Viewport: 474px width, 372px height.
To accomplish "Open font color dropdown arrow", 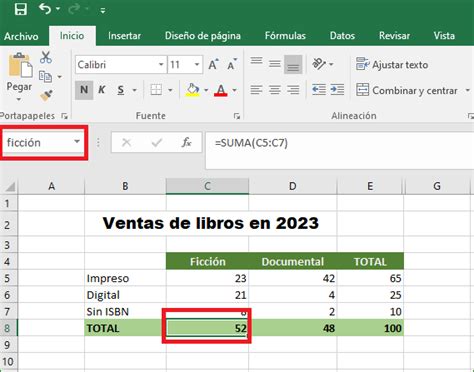I will tap(235, 90).
